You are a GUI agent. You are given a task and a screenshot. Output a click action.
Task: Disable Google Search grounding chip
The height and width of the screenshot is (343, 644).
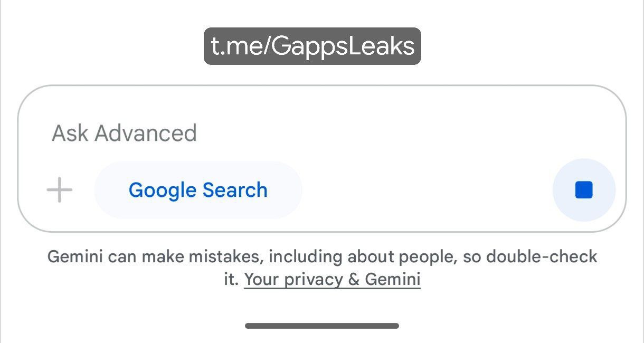coord(198,190)
